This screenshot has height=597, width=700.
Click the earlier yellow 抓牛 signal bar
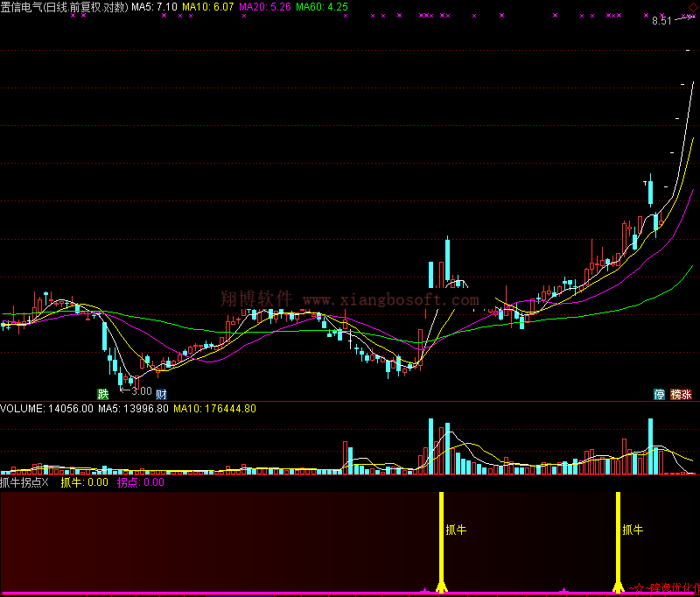point(442,542)
